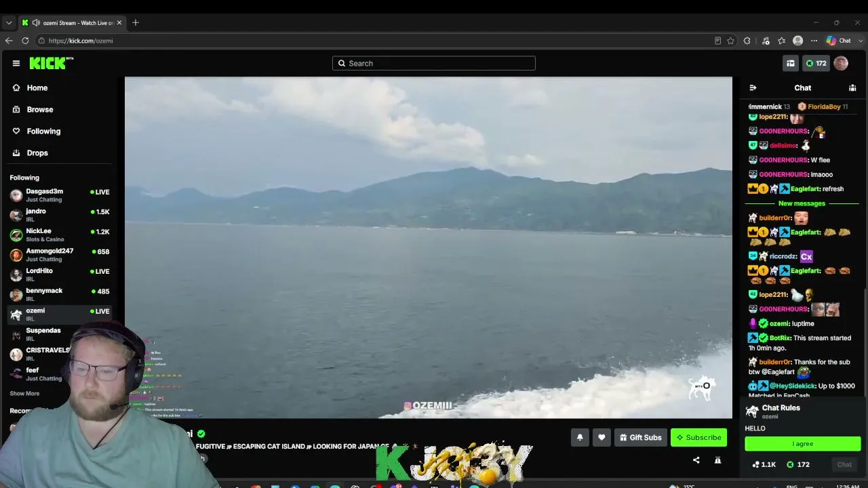The image size is (868, 488).
Task: Click the Kick Search box
Action: click(x=434, y=63)
